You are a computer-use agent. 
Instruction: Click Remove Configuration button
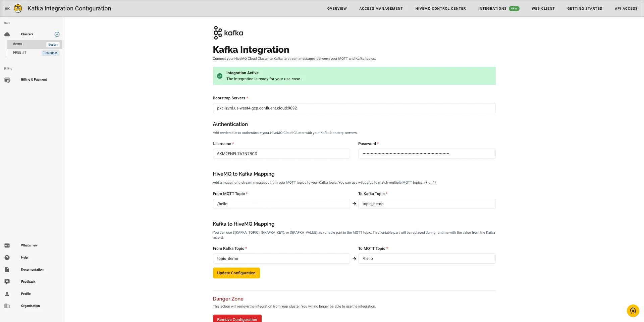237,319
